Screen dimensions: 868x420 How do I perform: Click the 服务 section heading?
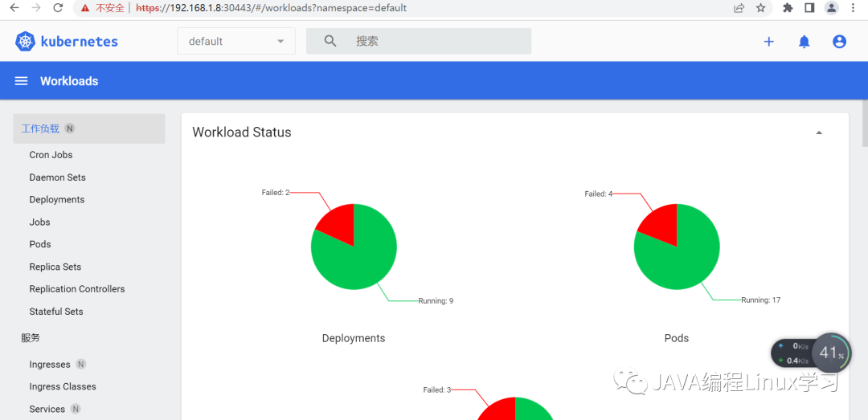click(x=31, y=337)
